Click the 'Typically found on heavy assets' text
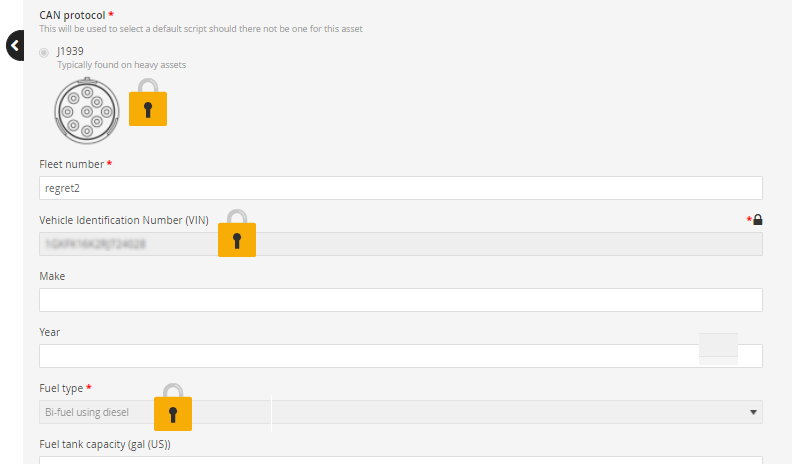The height and width of the screenshot is (464, 792). (121, 65)
